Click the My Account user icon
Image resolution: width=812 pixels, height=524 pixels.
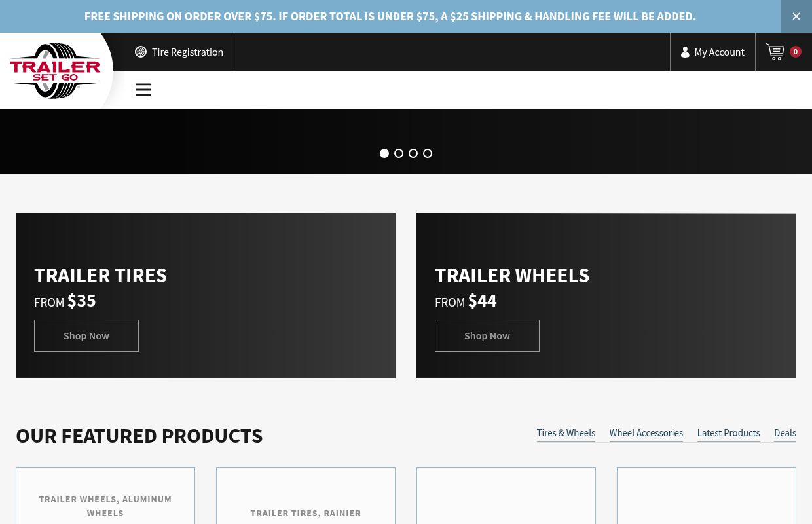tap(685, 52)
